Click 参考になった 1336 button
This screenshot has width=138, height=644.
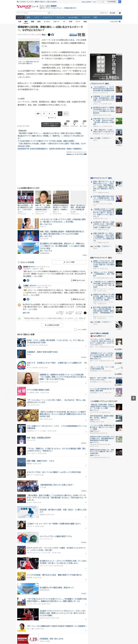click(x=78, y=280)
